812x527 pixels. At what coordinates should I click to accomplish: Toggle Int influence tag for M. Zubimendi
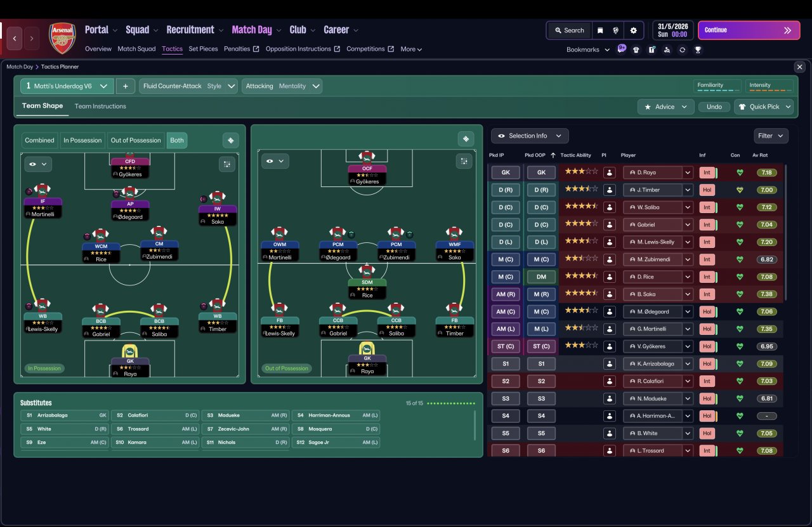pyautogui.click(x=707, y=259)
